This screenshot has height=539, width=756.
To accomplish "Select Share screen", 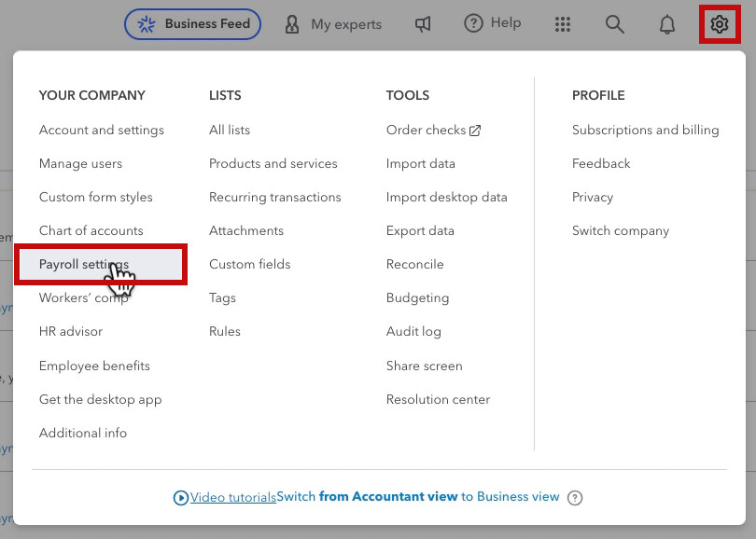I will tap(425, 366).
